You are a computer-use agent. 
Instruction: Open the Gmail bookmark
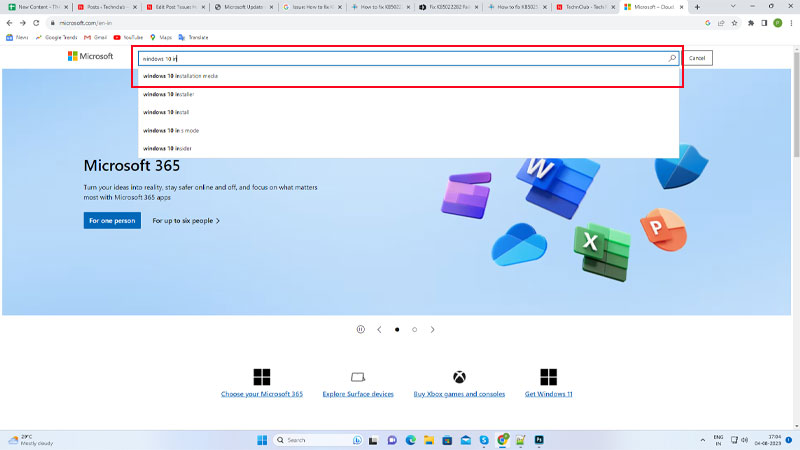[95, 37]
